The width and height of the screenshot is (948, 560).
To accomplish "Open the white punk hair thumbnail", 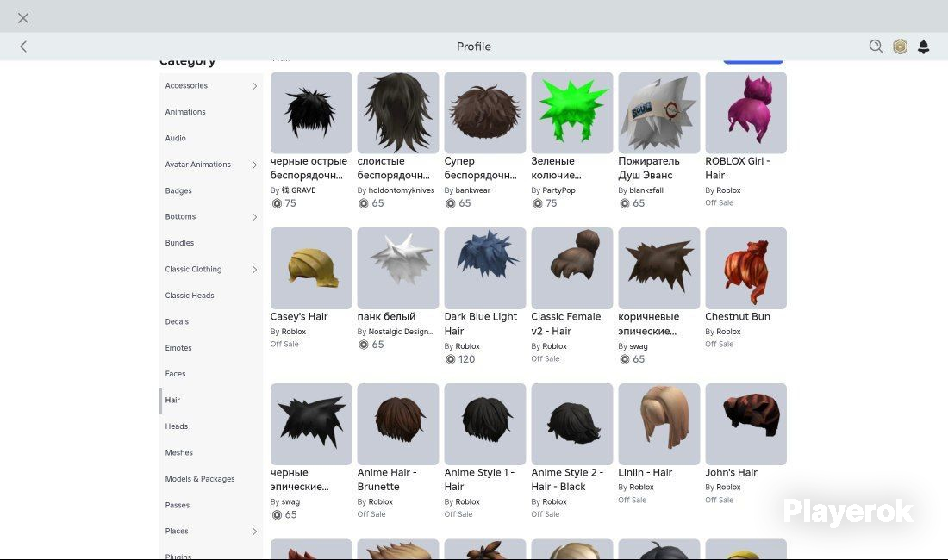I will point(398,268).
